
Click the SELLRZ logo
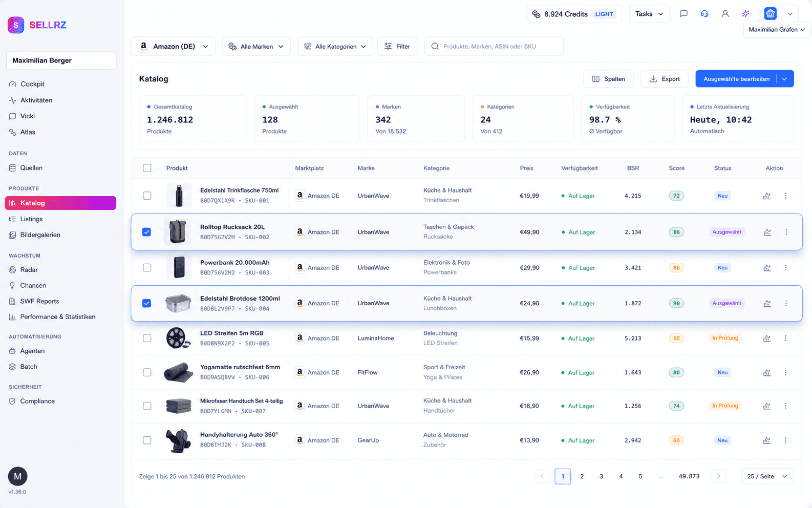tap(37, 25)
